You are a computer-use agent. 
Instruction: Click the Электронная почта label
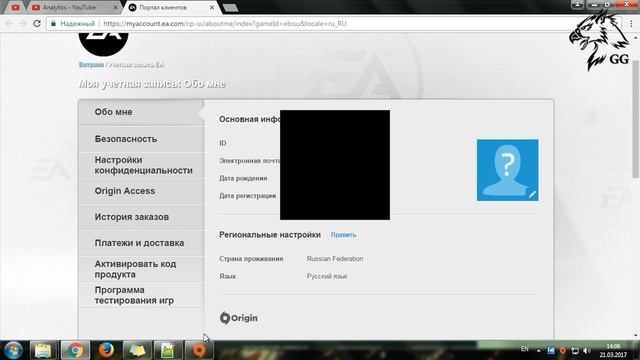coord(249,161)
